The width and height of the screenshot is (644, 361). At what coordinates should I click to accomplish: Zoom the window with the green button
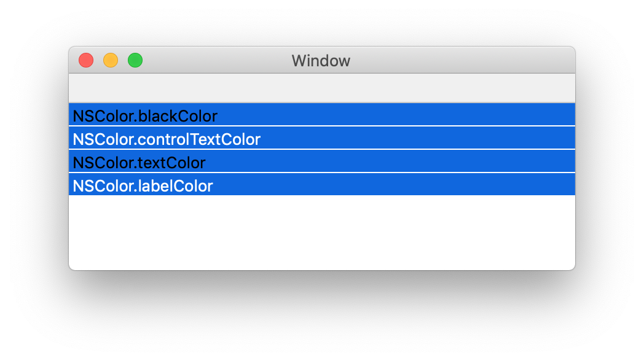(135, 60)
